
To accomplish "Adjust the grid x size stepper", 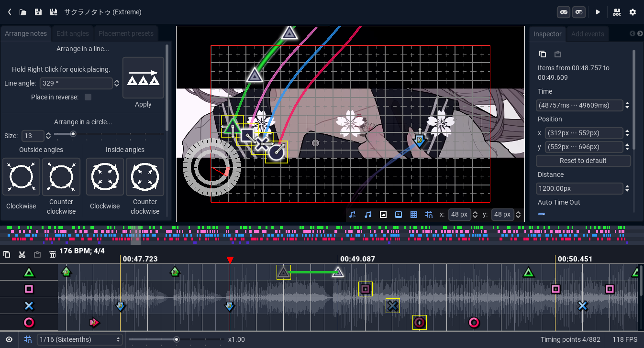I will (475, 215).
